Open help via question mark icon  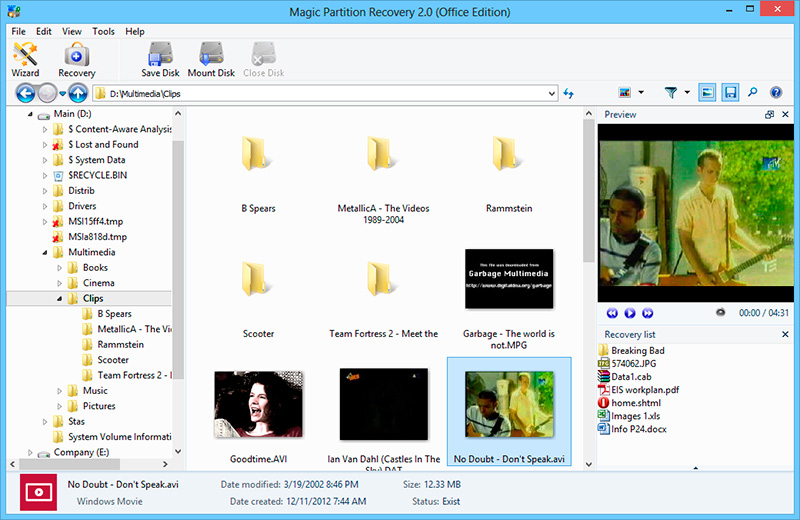pyautogui.click(x=776, y=93)
